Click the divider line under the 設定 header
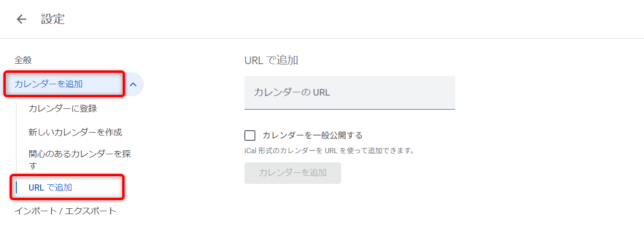Image resolution: width=644 pixels, height=226 pixels. 322,38
